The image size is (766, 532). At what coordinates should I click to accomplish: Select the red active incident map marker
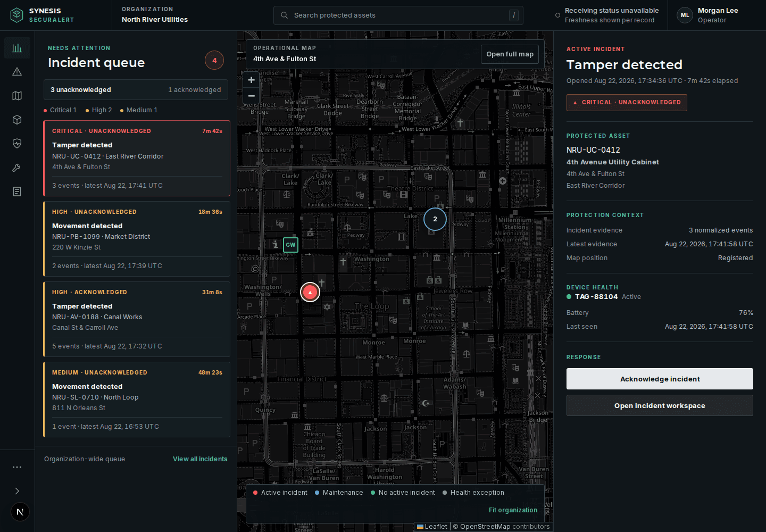point(310,292)
